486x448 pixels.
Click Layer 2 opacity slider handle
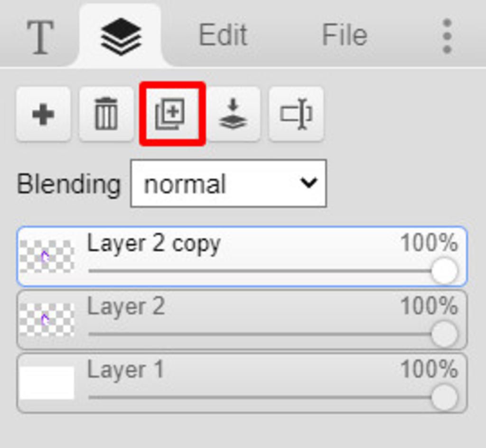tap(444, 334)
